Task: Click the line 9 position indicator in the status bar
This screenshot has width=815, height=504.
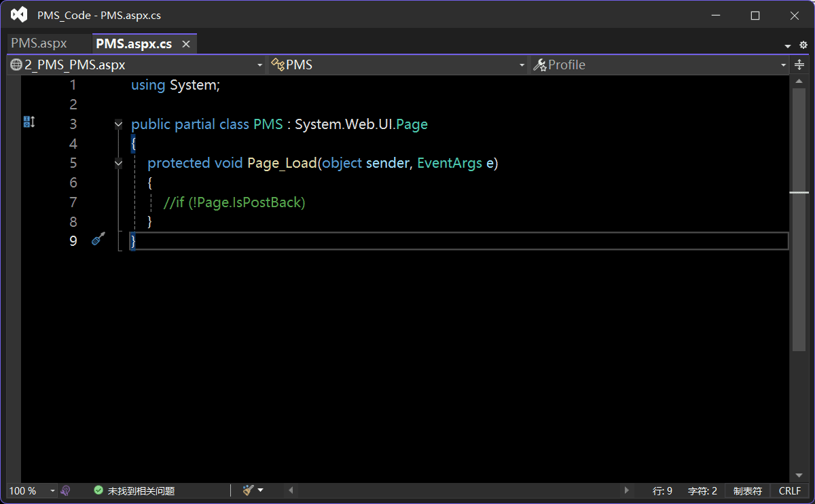Action: coord(662,490)
